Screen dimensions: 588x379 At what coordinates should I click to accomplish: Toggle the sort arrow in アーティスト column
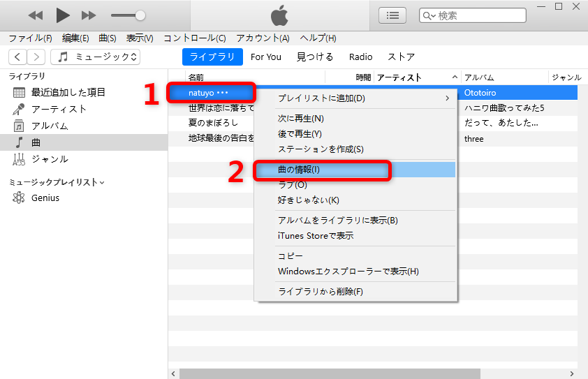[455, 77]
